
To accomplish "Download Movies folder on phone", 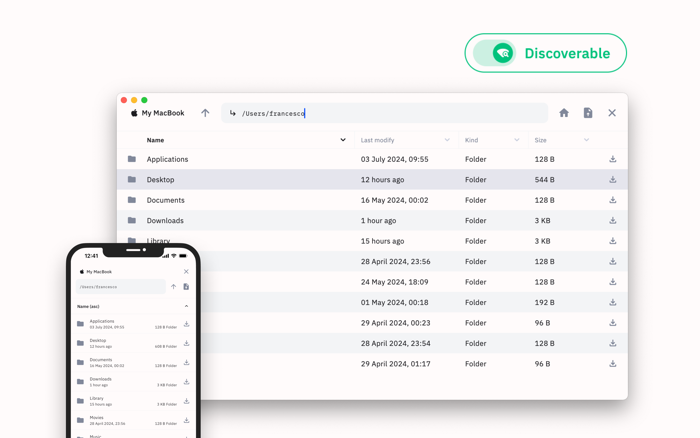I will [x=187, y=420].
